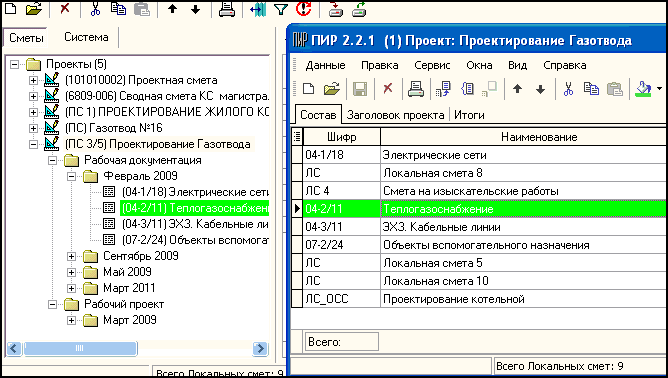The width and height of the screenshot is (668, 378).
Task: Select the Рабочий проект folder in tree
Action: 124,304
